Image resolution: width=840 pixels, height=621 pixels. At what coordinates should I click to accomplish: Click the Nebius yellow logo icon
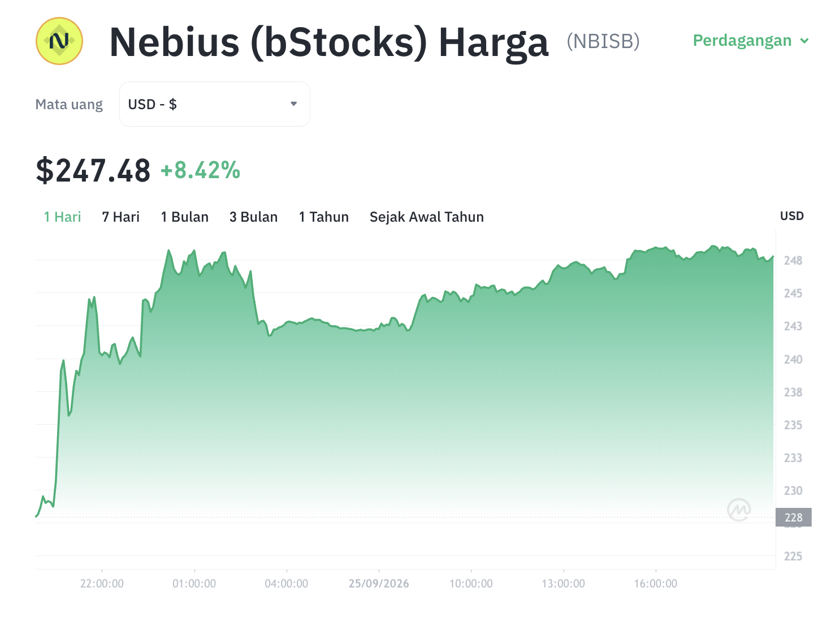(59, 41)
